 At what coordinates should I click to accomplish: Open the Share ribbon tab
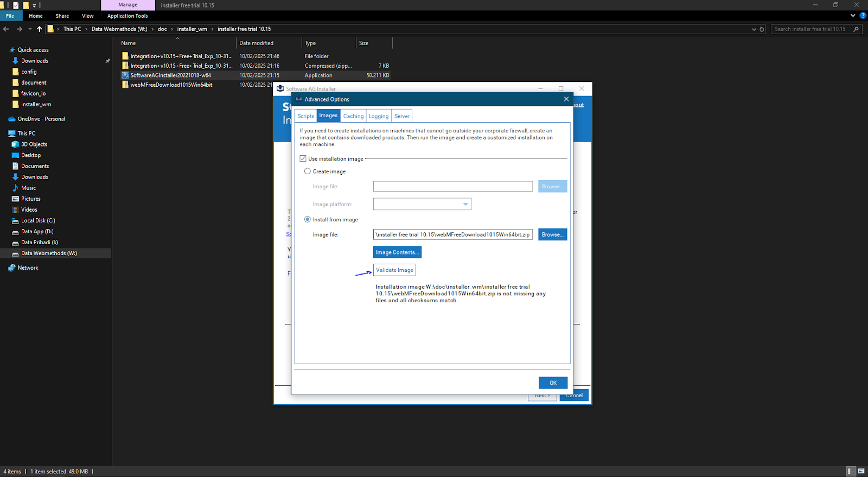click(x=62, y=16)
